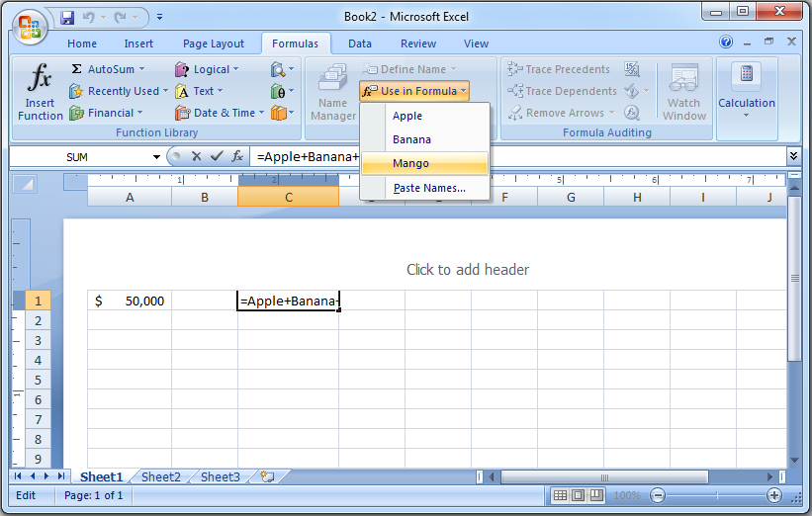Viewport: 812px width, 516px height.
Task: Switch to Sheet3 tab
Action: click(221, 476)
